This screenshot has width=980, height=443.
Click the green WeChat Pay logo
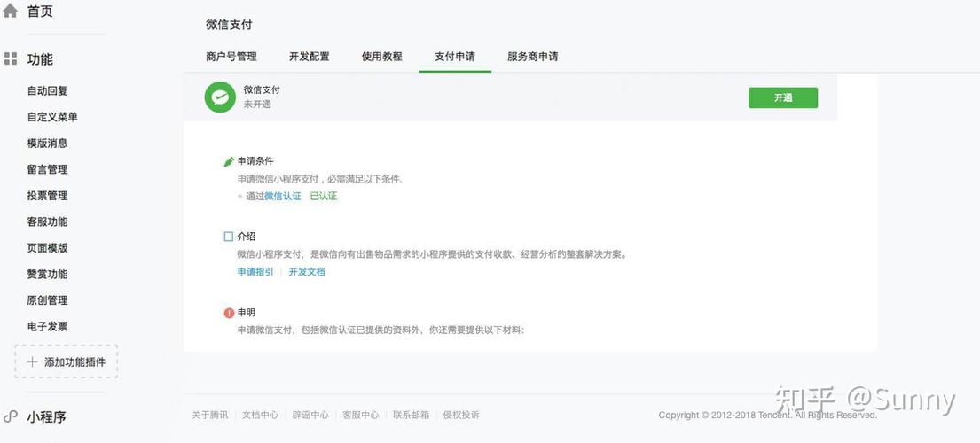coord(220,97)
